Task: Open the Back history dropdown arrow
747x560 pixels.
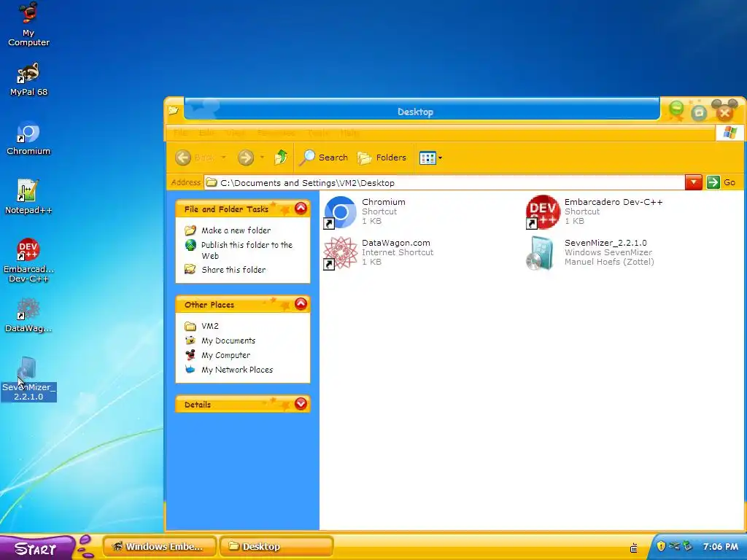Action: [223, 157]
